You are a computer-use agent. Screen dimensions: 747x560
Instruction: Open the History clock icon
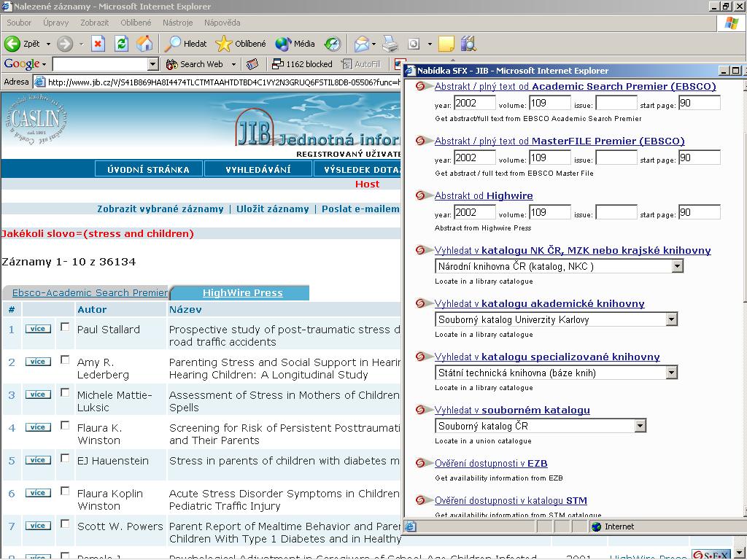click(333, 44)
